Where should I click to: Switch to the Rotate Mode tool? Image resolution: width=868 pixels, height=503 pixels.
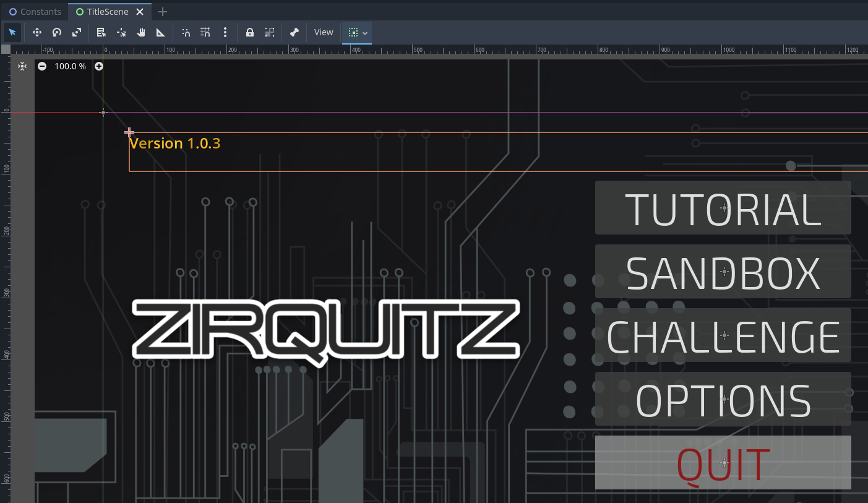click(x=57, y=32)
